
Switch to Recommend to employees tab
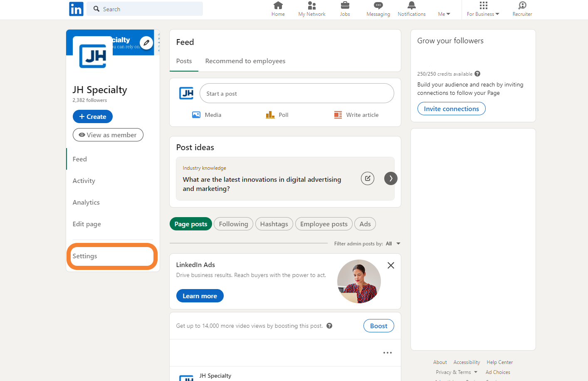coord(245,61)
